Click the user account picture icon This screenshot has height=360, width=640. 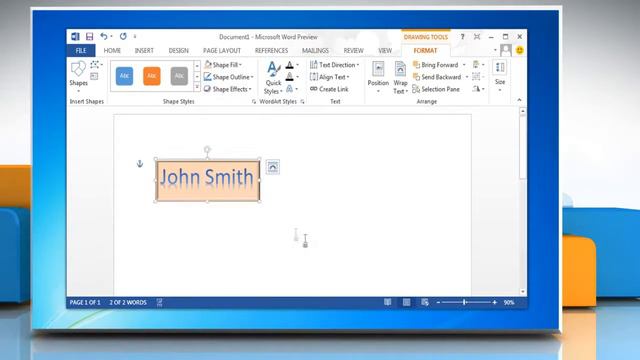(x=506, y=50)
